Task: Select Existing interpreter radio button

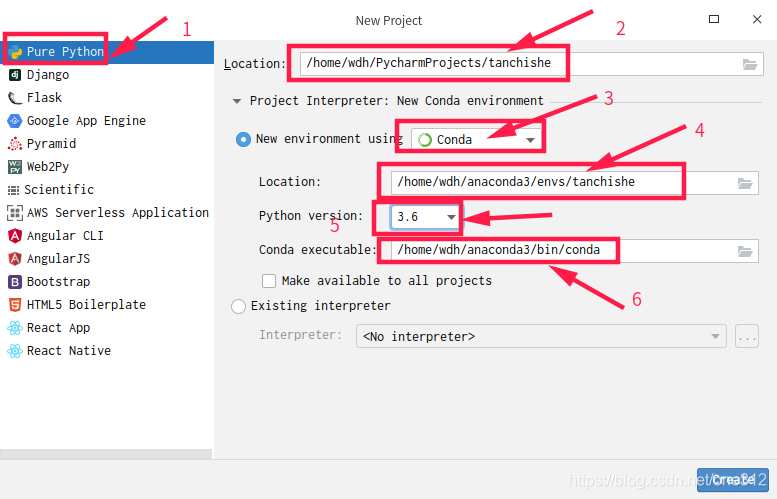Action: 238,306
